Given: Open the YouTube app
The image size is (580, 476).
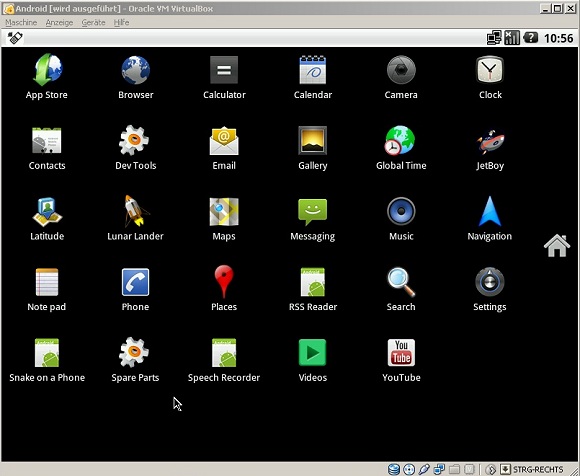Looking at the screenshot, I should click(x=401, y=360).
